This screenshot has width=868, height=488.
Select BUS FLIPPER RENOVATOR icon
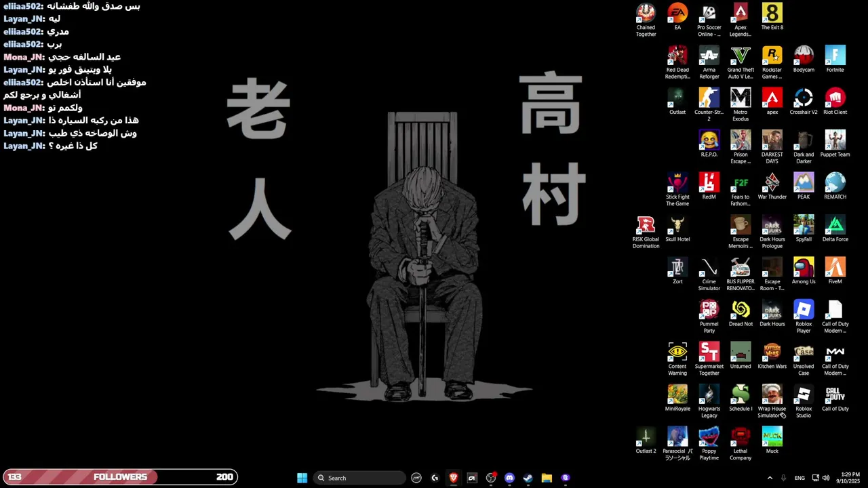click(x=741, y=274)
